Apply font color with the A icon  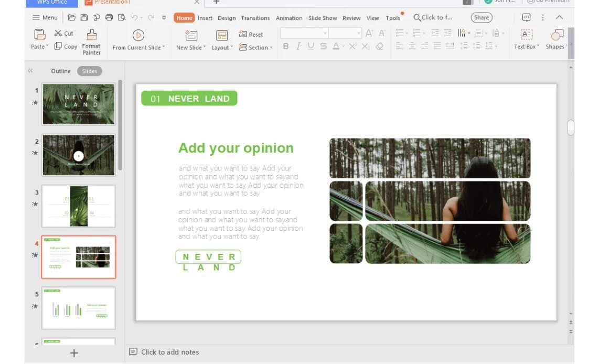336,46
